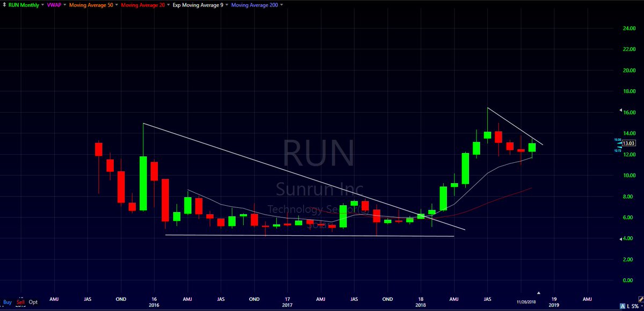Click the RUN Monthly symbol label

point(24,5)
